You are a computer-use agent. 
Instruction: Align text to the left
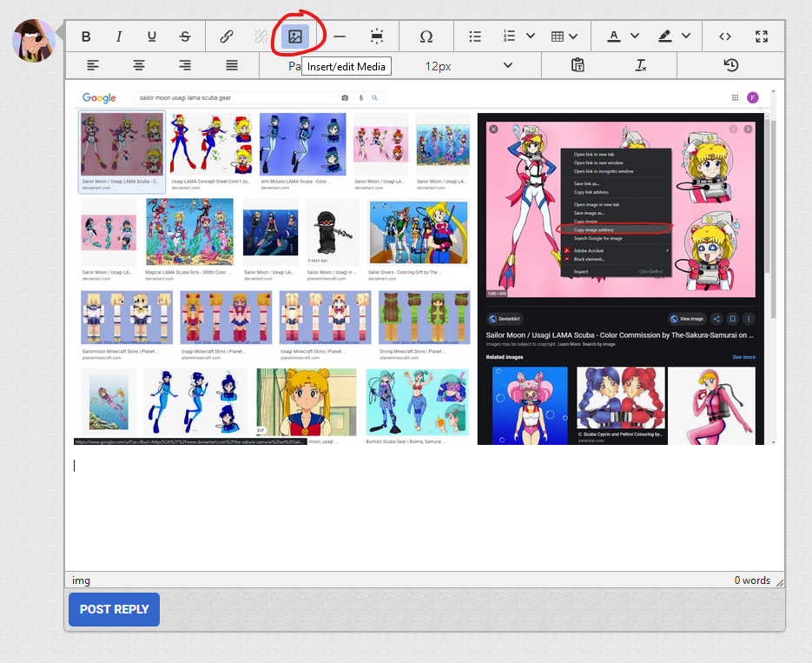pyautogui.click(x=93, y=65)
